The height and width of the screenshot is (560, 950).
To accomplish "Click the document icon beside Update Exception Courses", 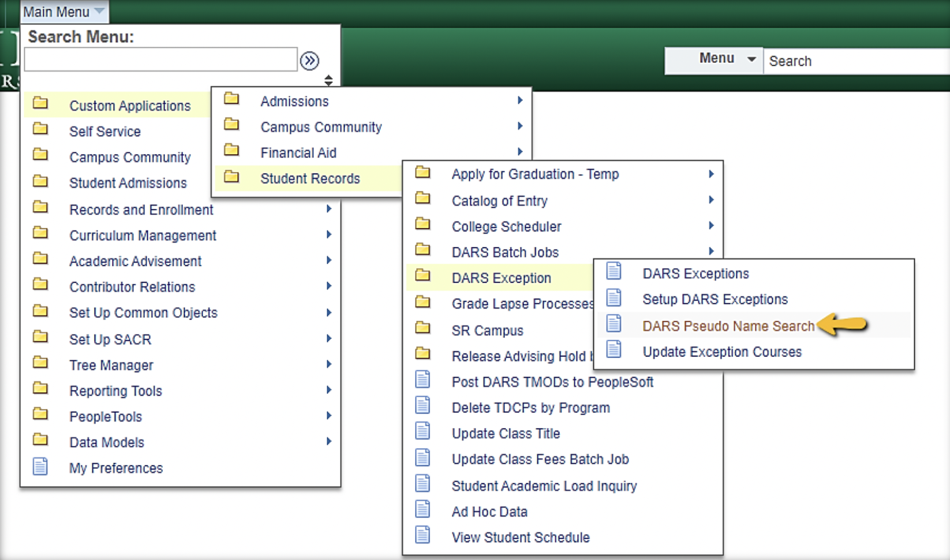I will click(x=614, y=350).
